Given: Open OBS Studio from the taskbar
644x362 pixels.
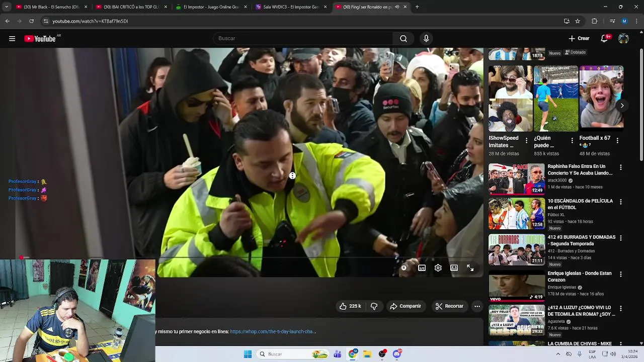Looking at the screenshot, I should pyautogui.click(x=382, y=354).
